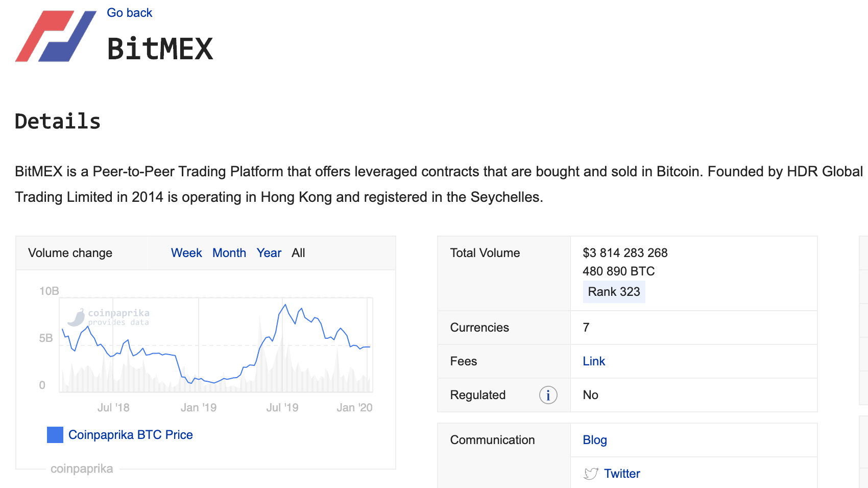Image resolution: width=868 pixels, height=488 pixels.
Task: Click the Twitter bird icon
Action: pos(591,474)
